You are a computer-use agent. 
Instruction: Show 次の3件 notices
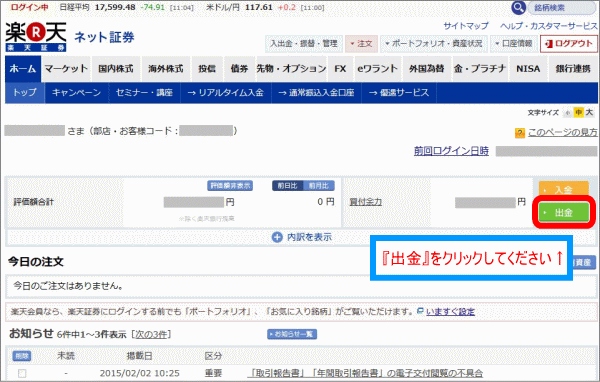coord(152,335)
